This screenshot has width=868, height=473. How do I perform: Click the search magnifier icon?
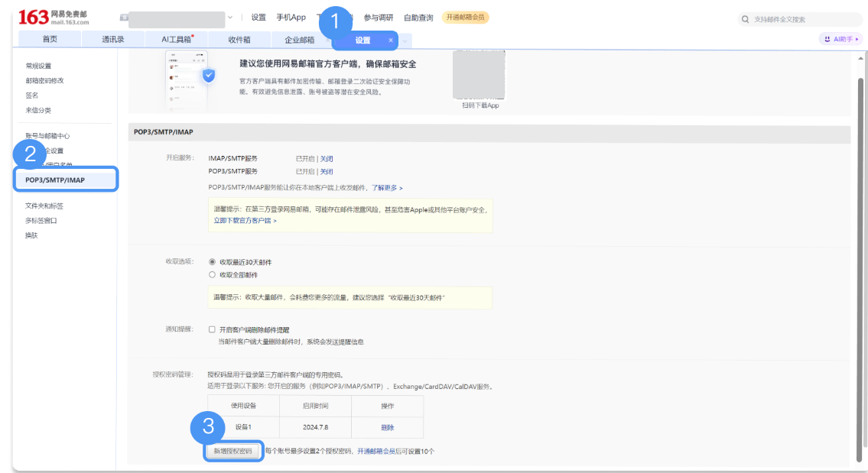(x=744, y=18)
